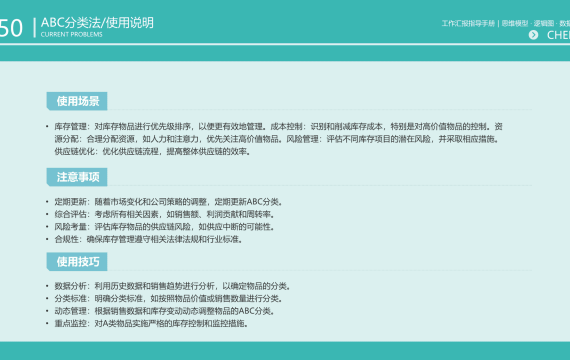Click the 注意事项 section label
Screen dimensions: 570x360
[x=77, y=177]
